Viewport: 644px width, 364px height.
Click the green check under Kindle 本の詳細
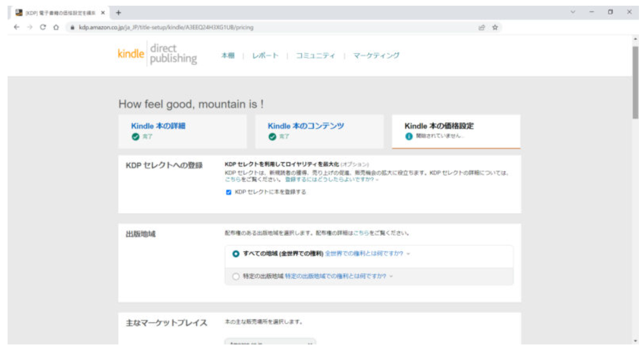[135, 137]
